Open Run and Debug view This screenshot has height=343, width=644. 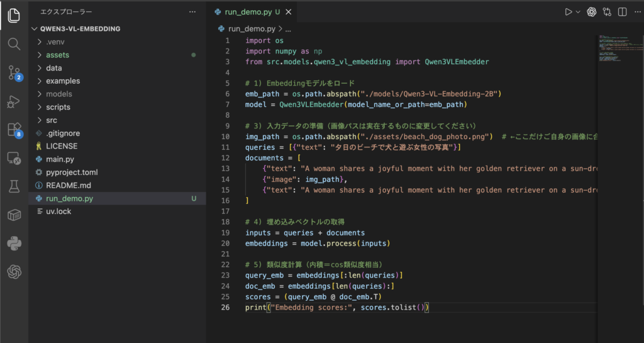[x=14, y=101]
